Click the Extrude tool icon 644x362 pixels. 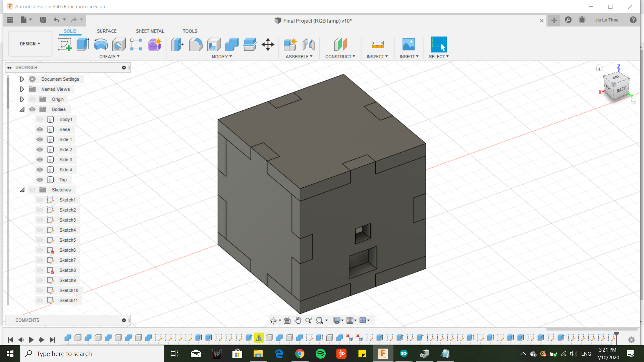tap(83, 44)
